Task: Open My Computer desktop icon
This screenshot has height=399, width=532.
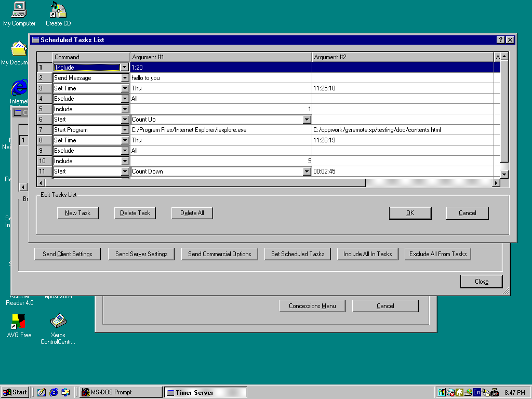Action: pos(19,9)
